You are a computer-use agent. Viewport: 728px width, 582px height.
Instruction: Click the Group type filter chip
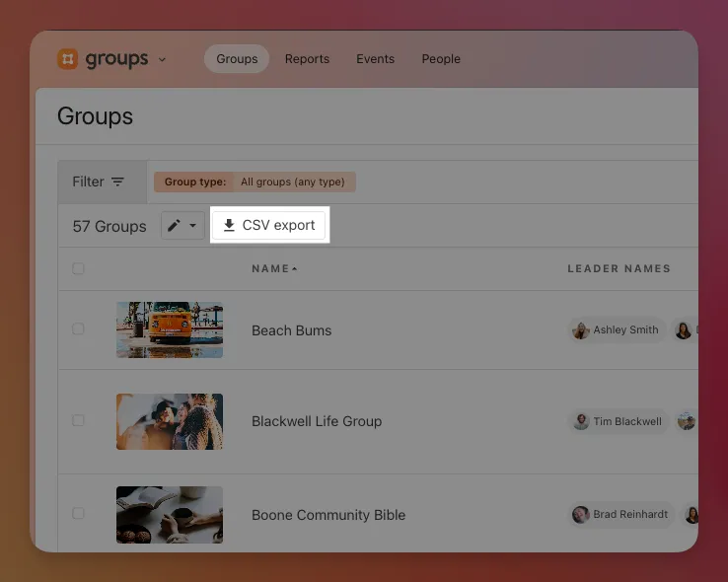click(255, 182)
